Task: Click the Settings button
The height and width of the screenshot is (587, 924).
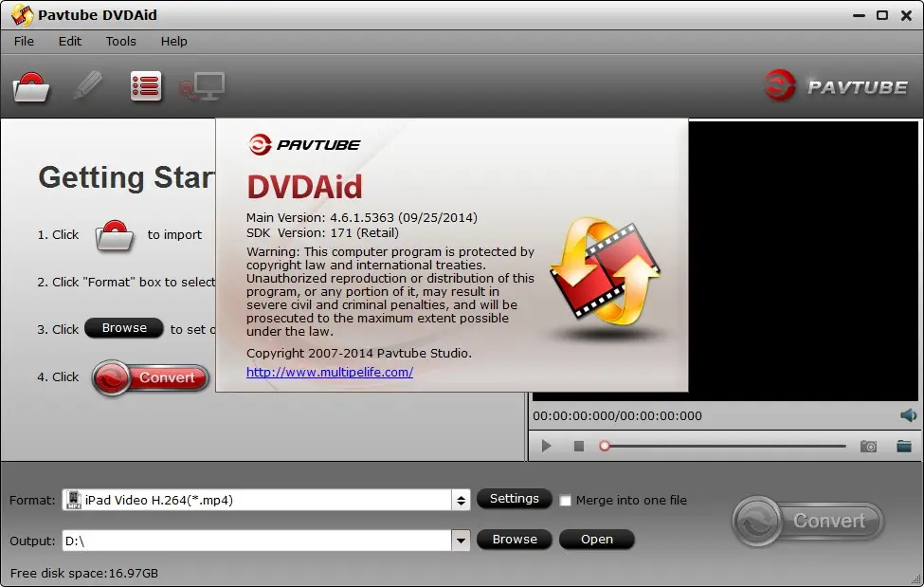Action: point(514,499)
